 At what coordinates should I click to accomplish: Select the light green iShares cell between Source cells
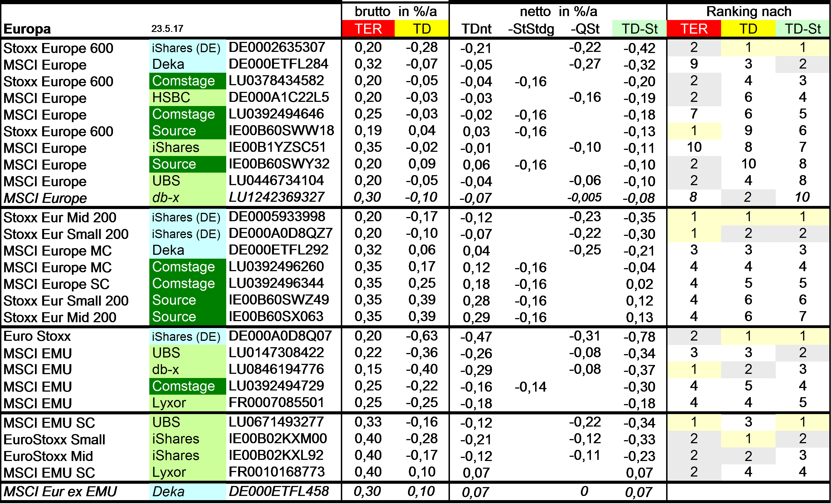pos(188,148)
